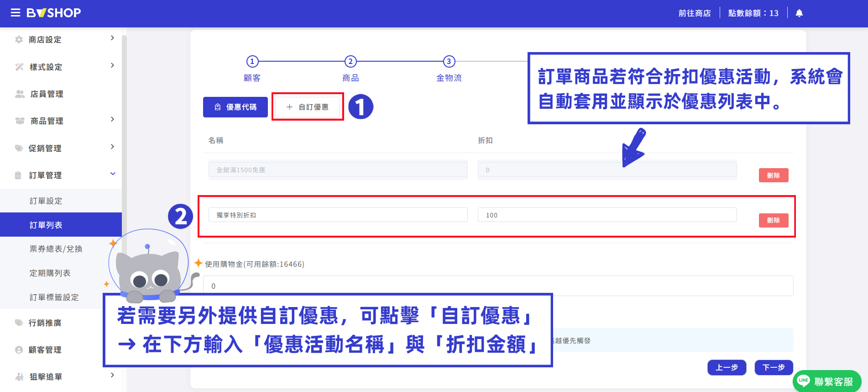Expand the 狙擊追單 menu chevron
Image resolution: width=868 pixels, height=392 pixels.
coord(112,375)
